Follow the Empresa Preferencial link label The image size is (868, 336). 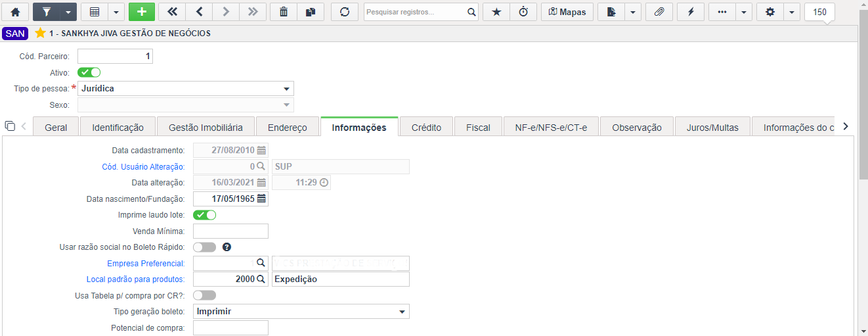[x=149, y=264]
